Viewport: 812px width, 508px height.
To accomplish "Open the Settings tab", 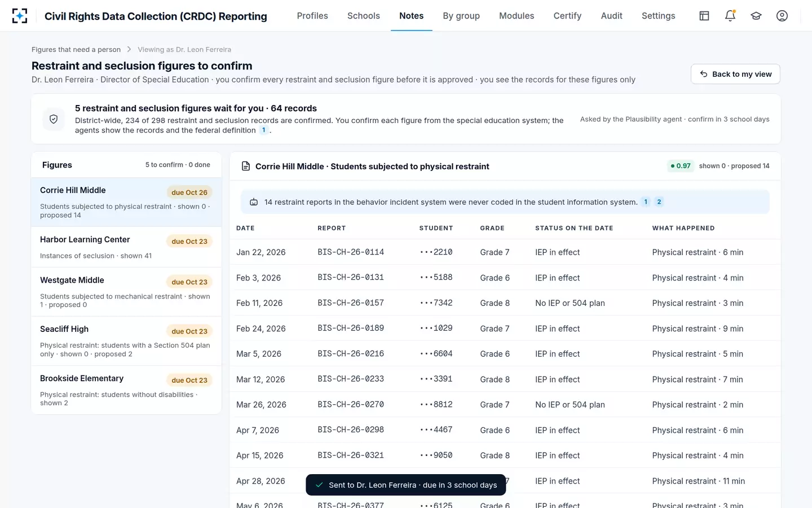I will [x=659, y=16].
